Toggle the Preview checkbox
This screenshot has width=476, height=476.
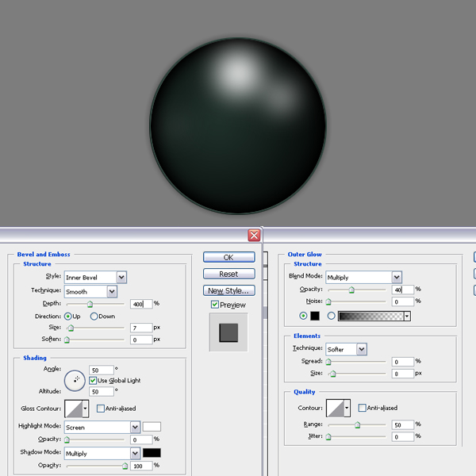pyautogui.click(x=215, y=305)
